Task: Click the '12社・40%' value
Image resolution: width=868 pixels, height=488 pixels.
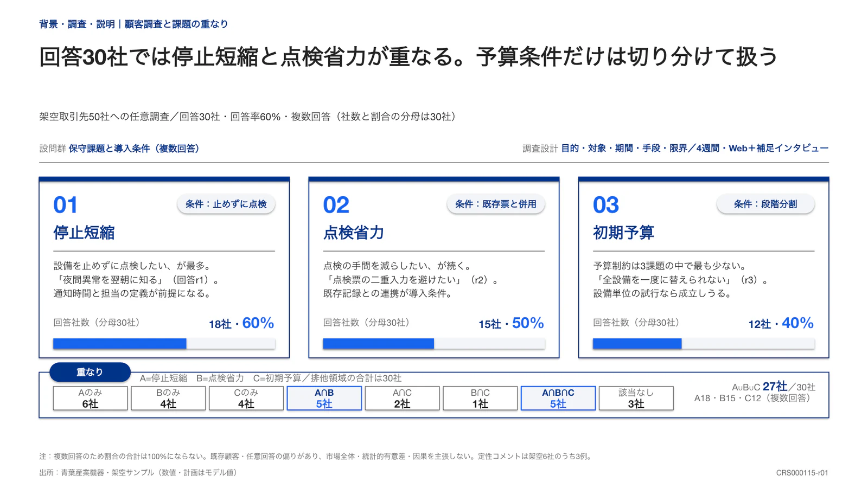Action: (781, 323)
